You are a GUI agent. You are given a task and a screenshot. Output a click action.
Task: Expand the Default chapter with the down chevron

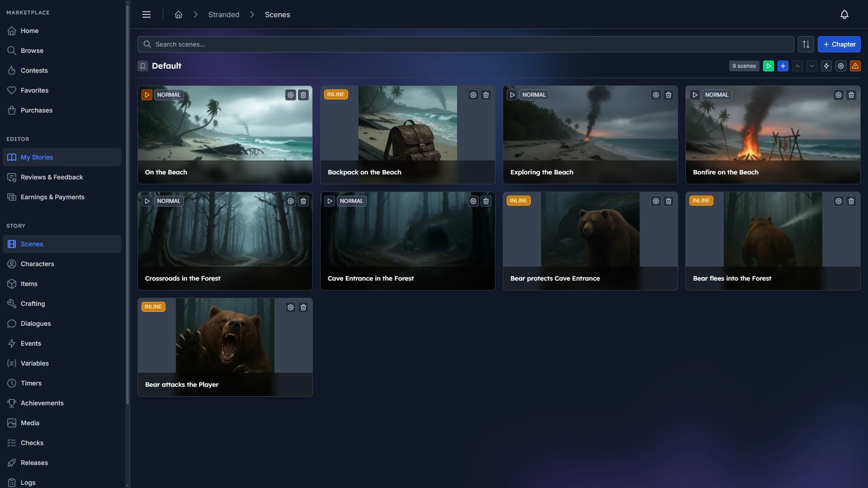point(812,66)
